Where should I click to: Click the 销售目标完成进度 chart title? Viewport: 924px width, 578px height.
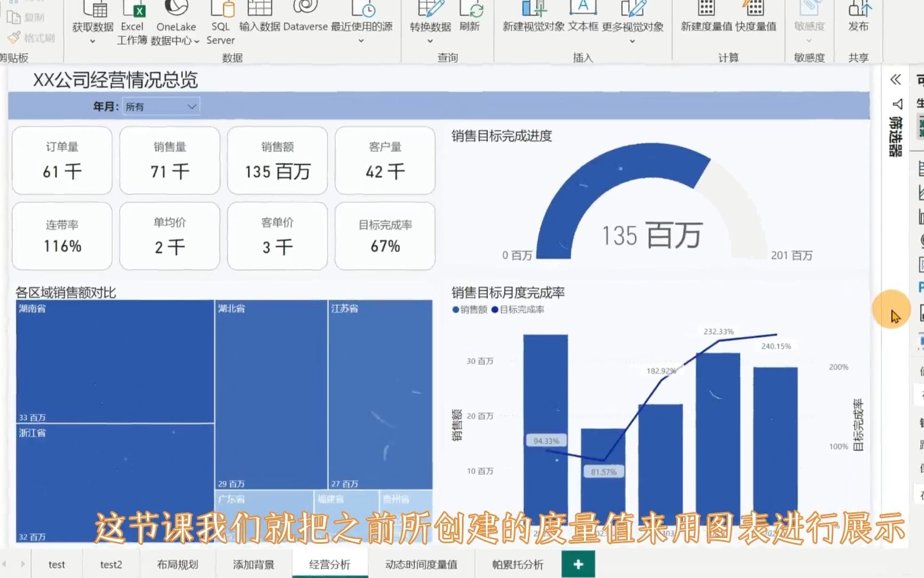coord(502,136)
